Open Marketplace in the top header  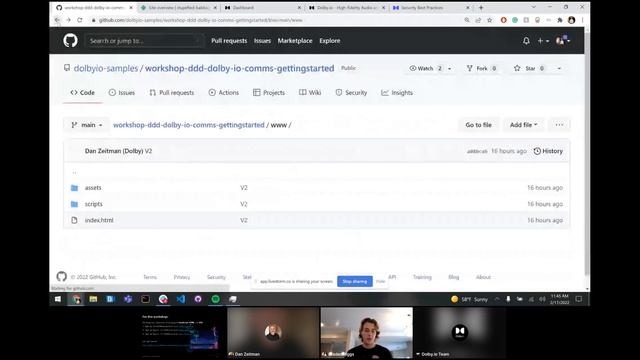point(295,41)
